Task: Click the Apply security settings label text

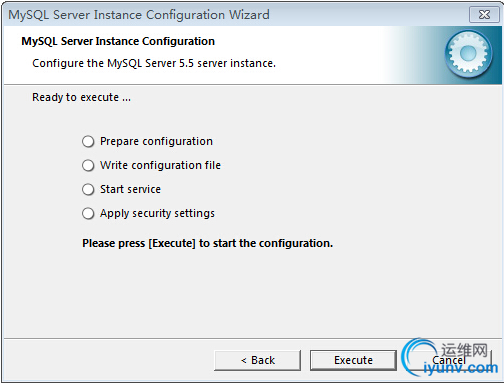Action: 157,213
